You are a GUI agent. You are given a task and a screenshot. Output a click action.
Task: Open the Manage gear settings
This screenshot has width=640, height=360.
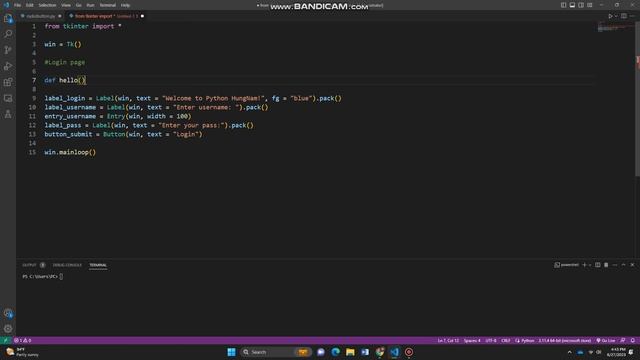pyautogui.click(x=8, y=329)
